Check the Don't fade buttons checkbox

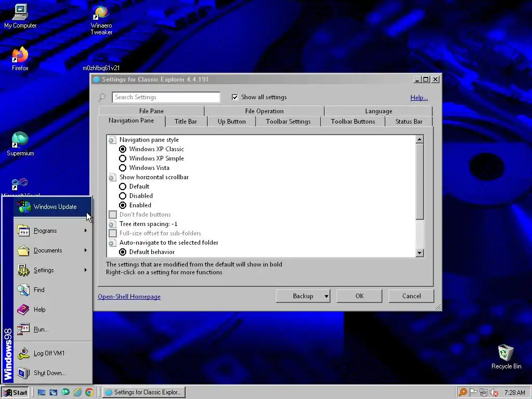113,215
